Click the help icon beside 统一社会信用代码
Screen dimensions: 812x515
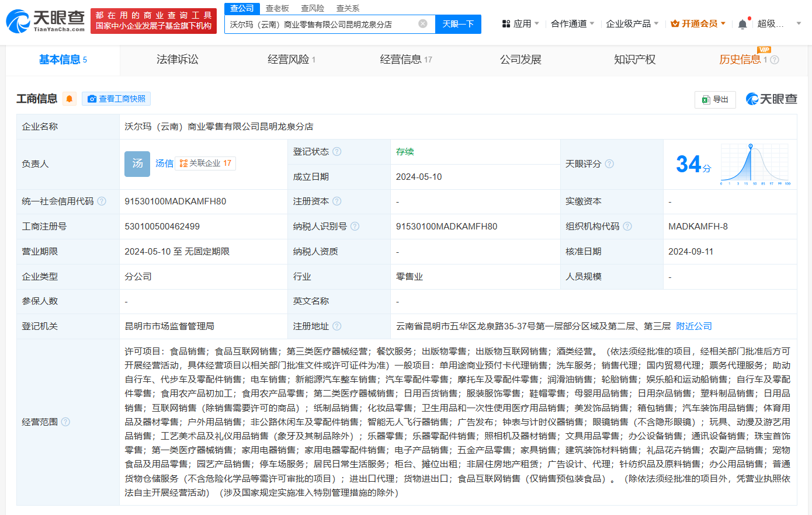pyautogui.click(x=102, y=201)
